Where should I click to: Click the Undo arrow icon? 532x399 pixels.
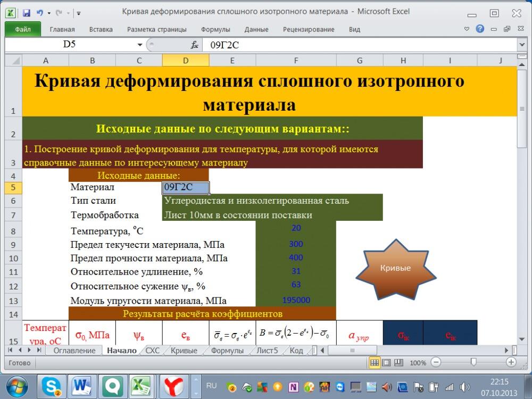39,12
